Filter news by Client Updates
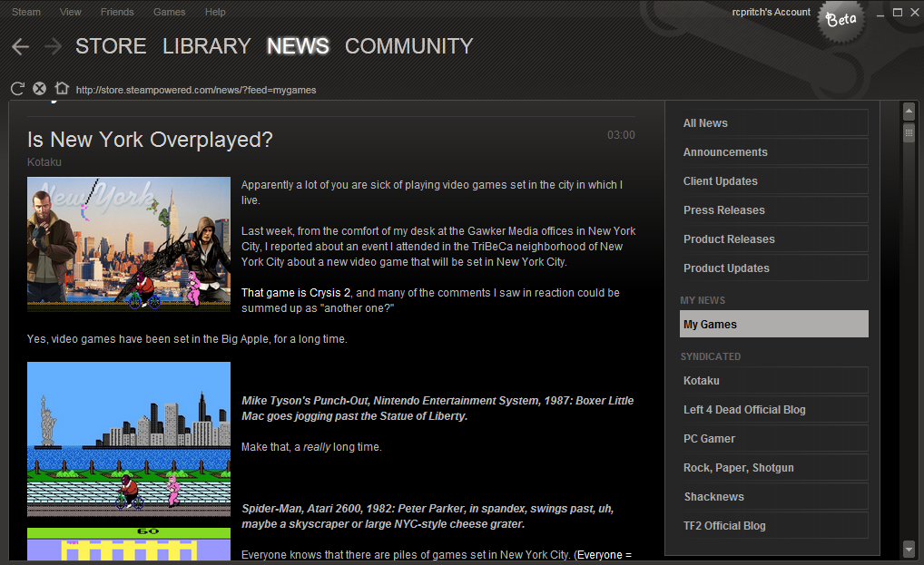This screenshot has width=924, height=565. 773,180
